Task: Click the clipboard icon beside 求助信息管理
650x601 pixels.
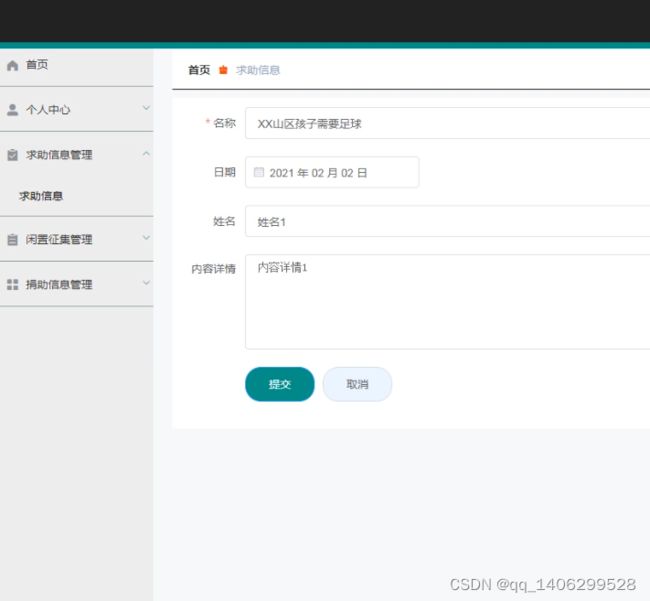Action: click(x=12, y=155)
